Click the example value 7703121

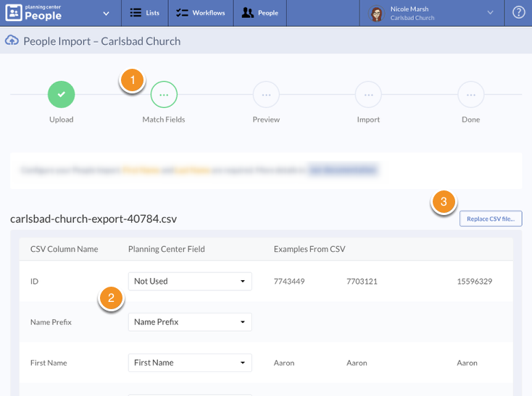point(362,281)
